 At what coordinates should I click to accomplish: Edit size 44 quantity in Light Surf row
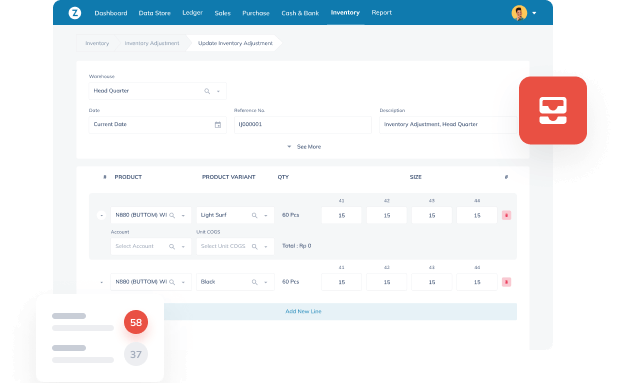(477, 215)
